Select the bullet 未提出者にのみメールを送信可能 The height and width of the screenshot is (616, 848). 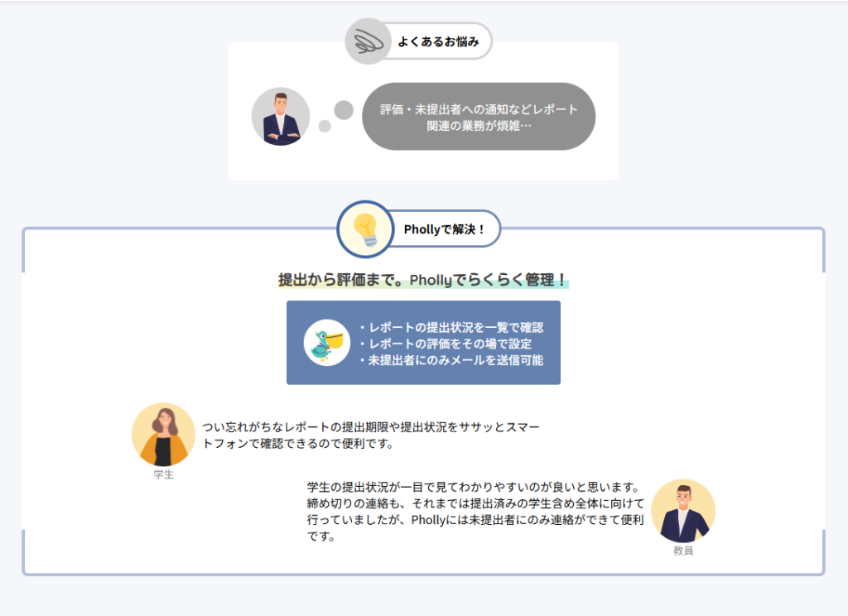click(451, 360)
